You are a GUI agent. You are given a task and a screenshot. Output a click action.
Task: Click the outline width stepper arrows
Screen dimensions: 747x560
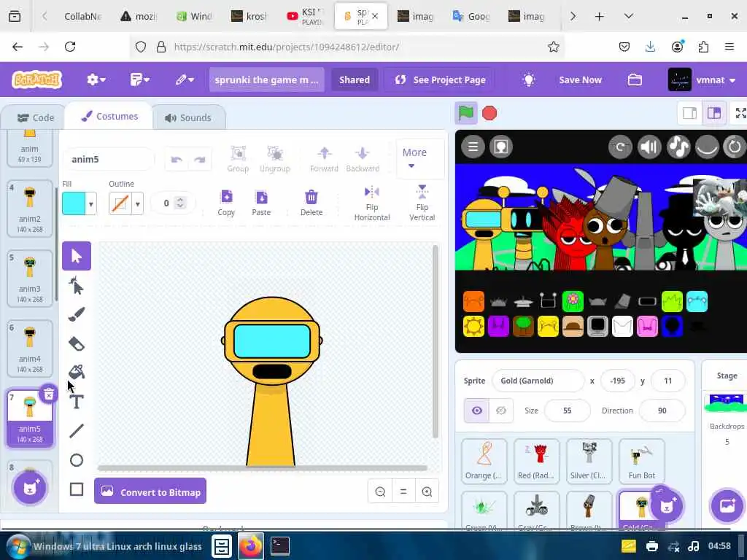point(180,203)
